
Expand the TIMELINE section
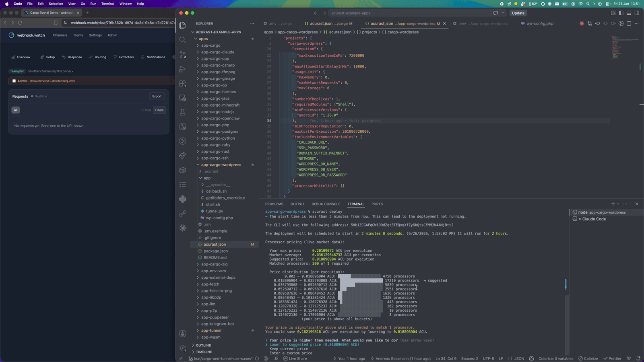(204, 352)
